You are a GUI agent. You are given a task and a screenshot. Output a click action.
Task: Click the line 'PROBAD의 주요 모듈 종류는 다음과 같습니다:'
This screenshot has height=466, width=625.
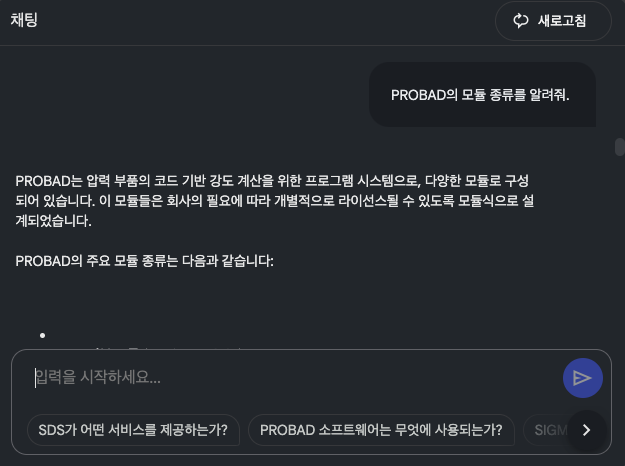(x=144, y=261)
